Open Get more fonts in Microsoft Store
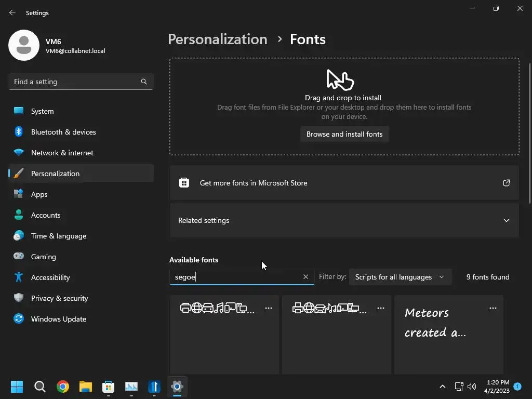The height and width of the screenshot is (399, 532). click(344, 183)
